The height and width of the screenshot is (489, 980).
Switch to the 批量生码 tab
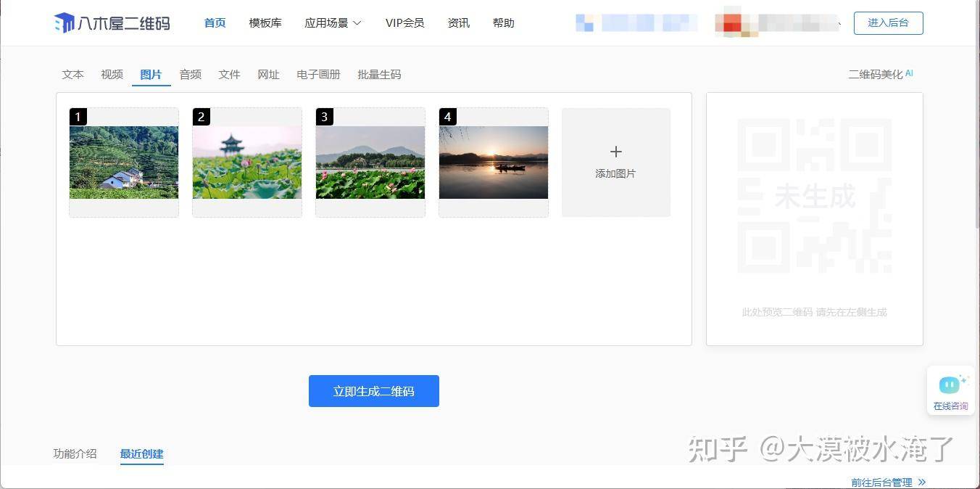379,75
